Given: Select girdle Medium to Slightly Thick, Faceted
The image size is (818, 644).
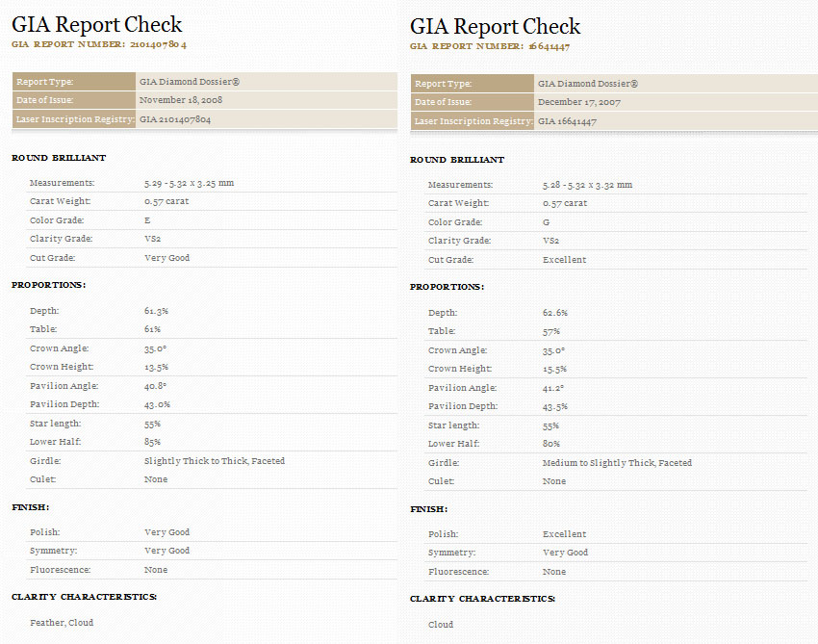Looking at the screenshot, I should pyautogui.click(x=617, y=463).
